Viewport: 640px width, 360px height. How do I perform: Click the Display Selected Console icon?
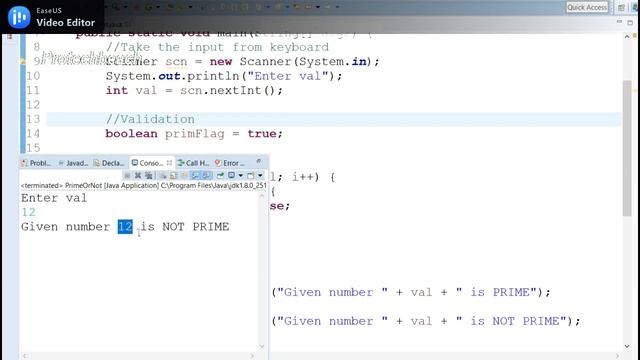tap(231, 176)
